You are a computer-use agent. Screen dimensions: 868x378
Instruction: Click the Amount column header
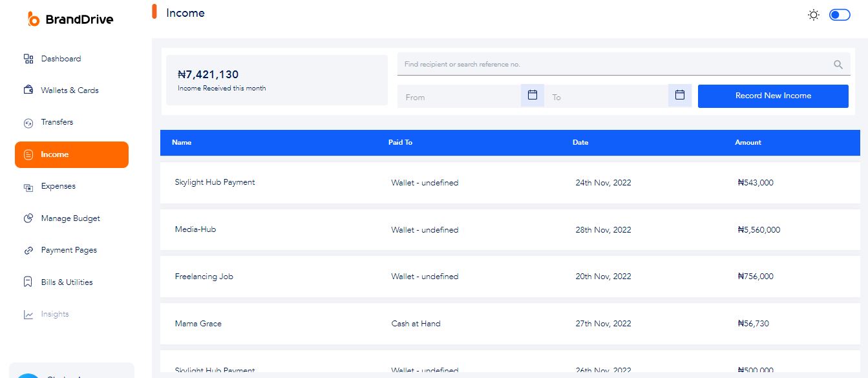748,142
